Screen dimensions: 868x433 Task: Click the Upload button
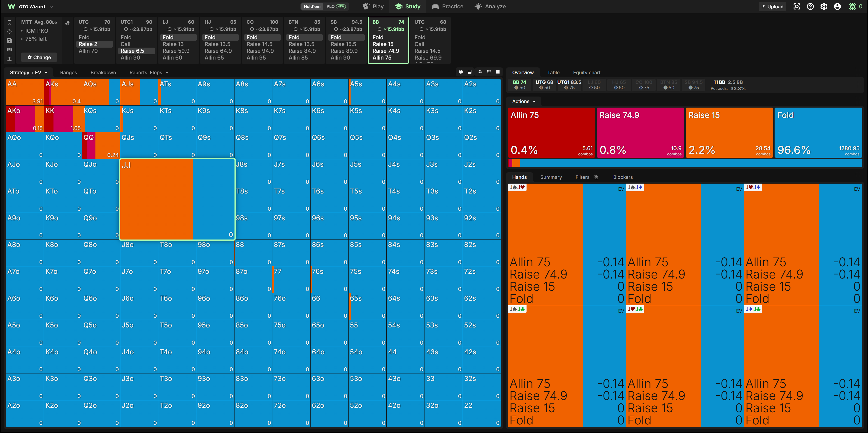772,6
